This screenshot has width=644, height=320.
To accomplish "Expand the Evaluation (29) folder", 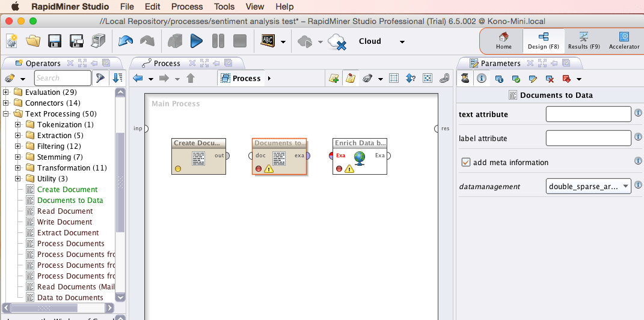I will point(6,92).
